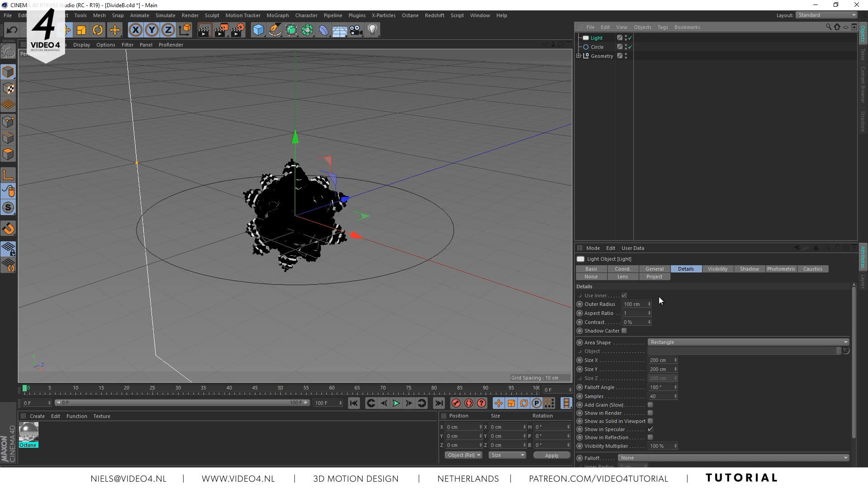Enable Show in Render checkbox
This screenshot has height=488, width=868.
(x=650, y=413)
